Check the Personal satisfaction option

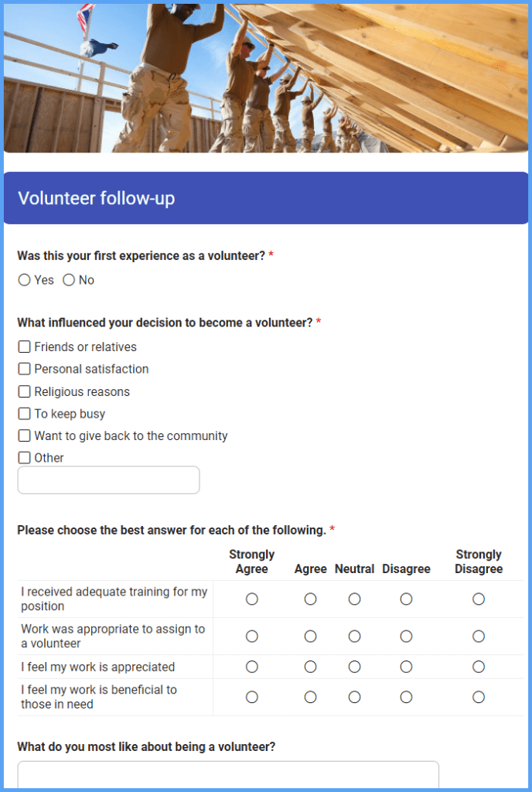(23, 369)
